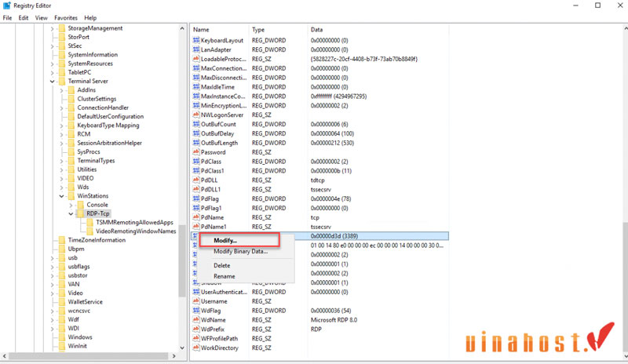Screen dimensions: 628x364
Task: Click the NWLogonServer string icon
Action: (195, 115)
